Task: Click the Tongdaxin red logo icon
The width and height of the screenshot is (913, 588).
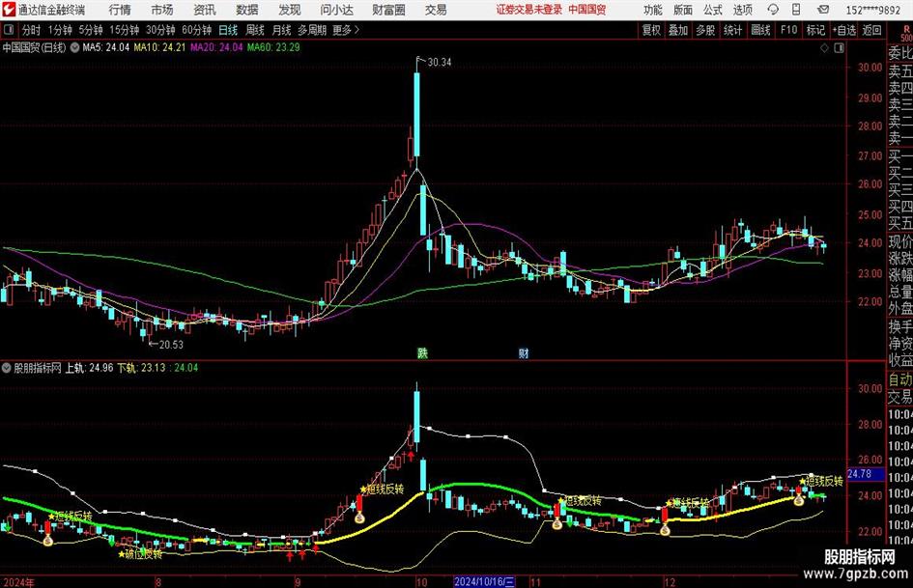Action: [x=9, y=10]
